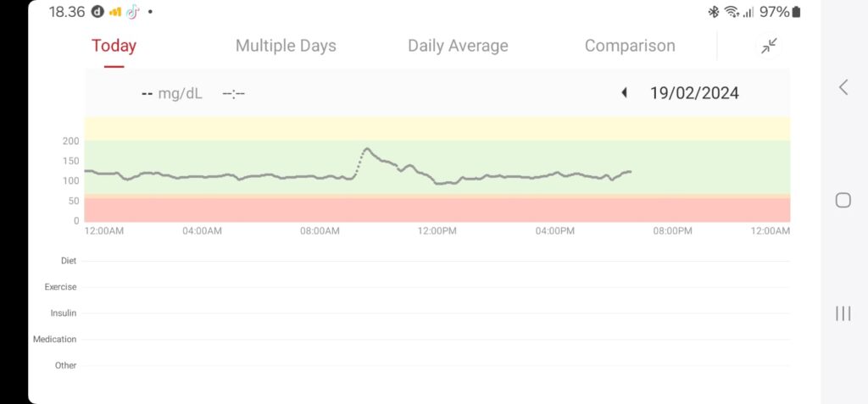This screenshot has width=868, height=404.
Task: Tap the glucose peak on the graph
Action: [366, 149]
